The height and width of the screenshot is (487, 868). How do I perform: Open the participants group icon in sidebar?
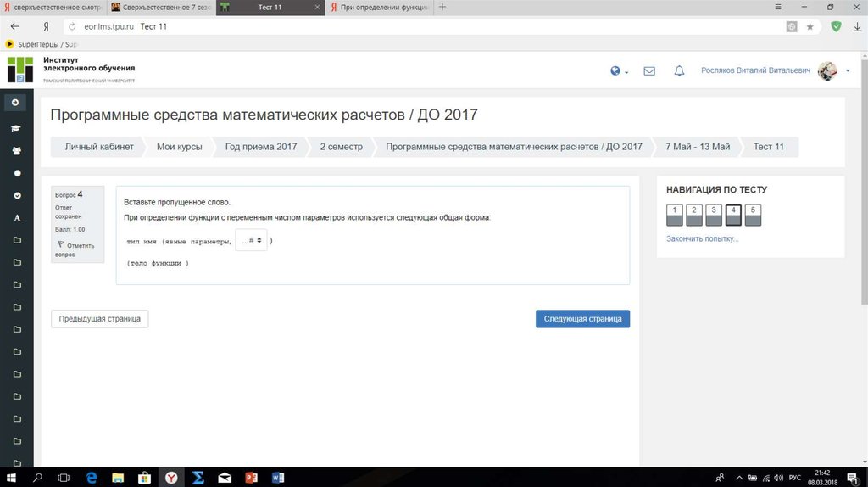[17, 151]
